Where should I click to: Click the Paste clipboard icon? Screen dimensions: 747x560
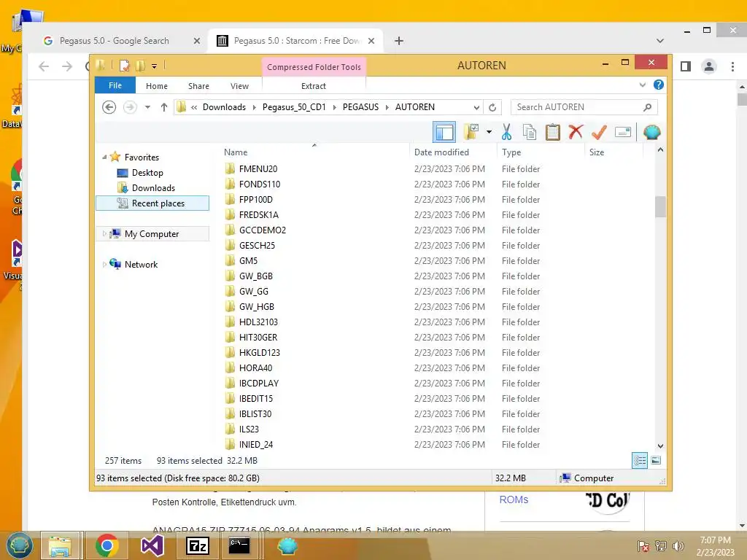click(x=552, y=132)
